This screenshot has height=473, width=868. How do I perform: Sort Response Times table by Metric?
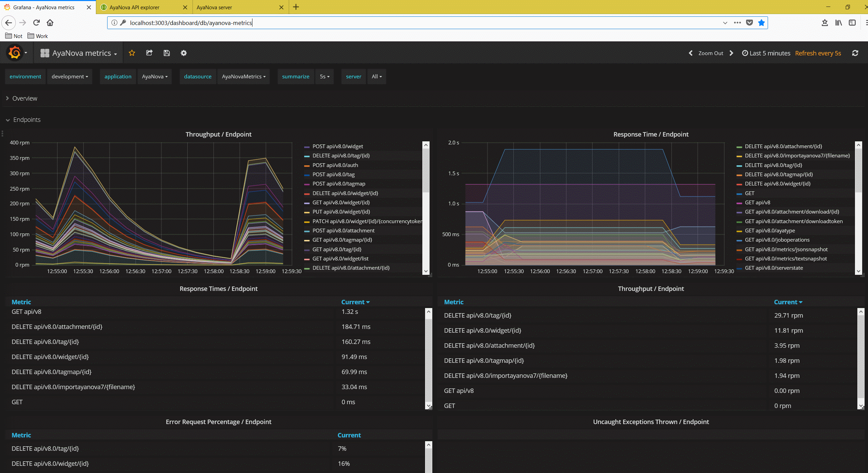click(x=21, y=302)
